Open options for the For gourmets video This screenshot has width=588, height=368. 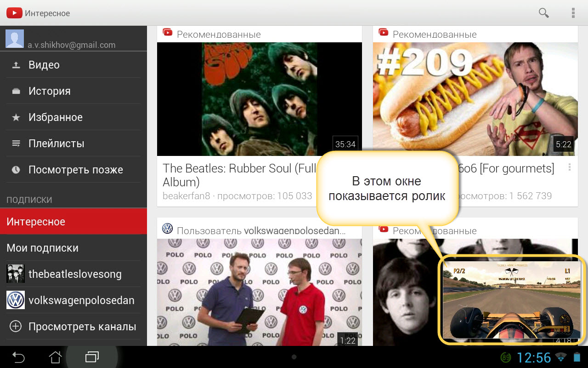pos(570,167)
